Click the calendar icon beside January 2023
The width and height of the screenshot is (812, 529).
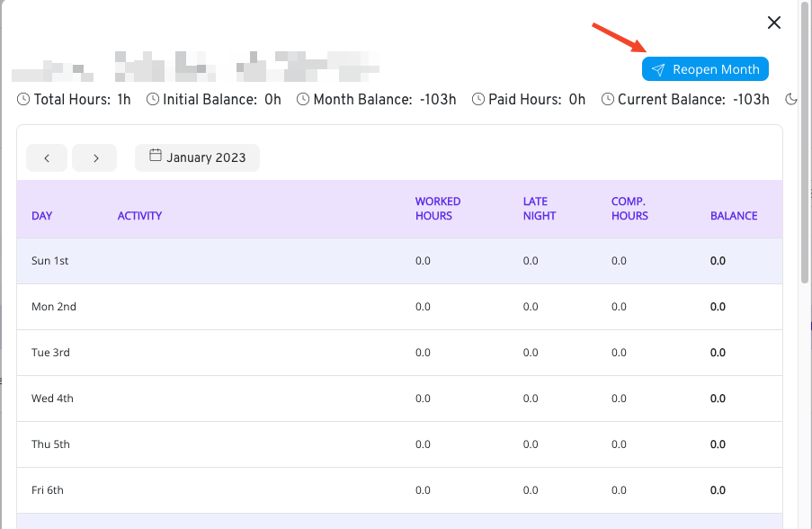[x=156, y=155]
